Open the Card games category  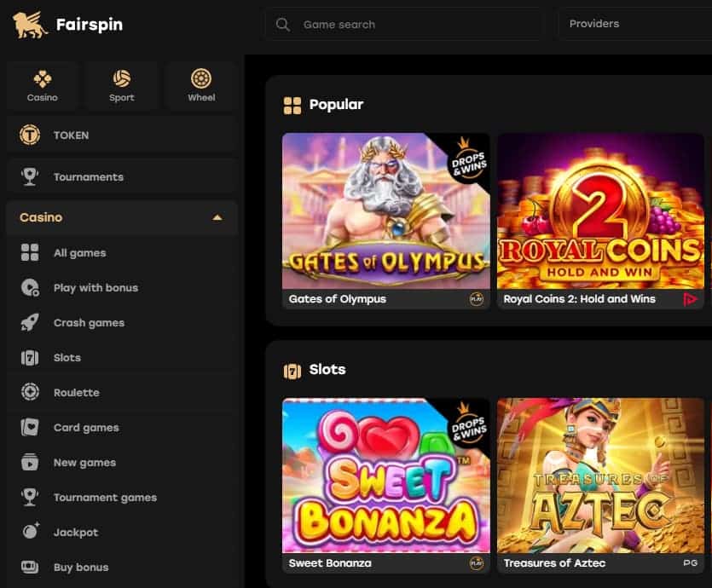pos(86,428)
